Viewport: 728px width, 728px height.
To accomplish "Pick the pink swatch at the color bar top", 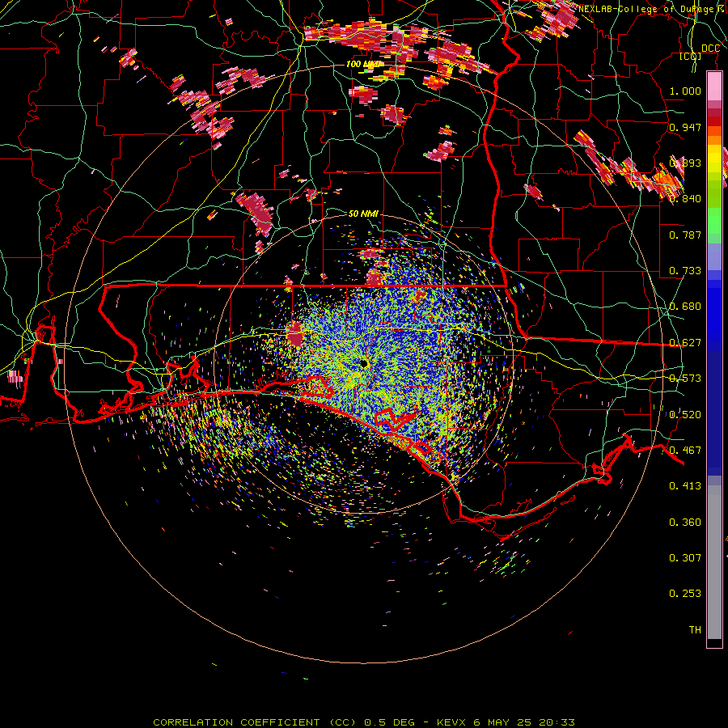I will (x=714, y=86).
